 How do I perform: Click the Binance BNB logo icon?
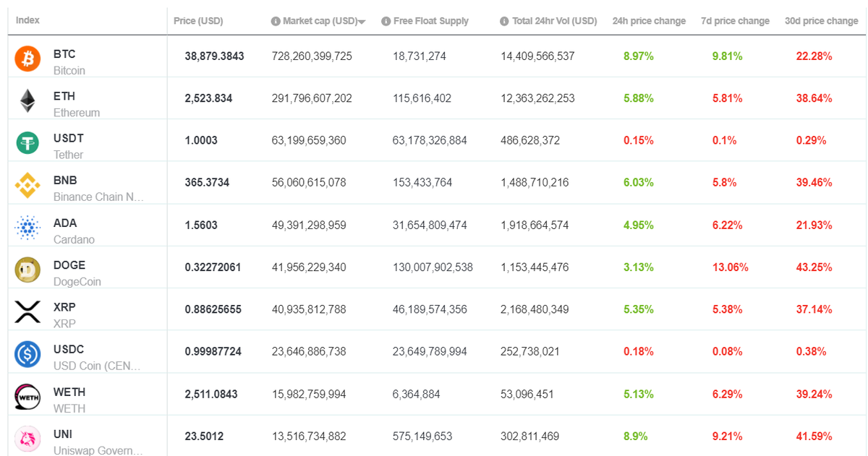point(27,186)
